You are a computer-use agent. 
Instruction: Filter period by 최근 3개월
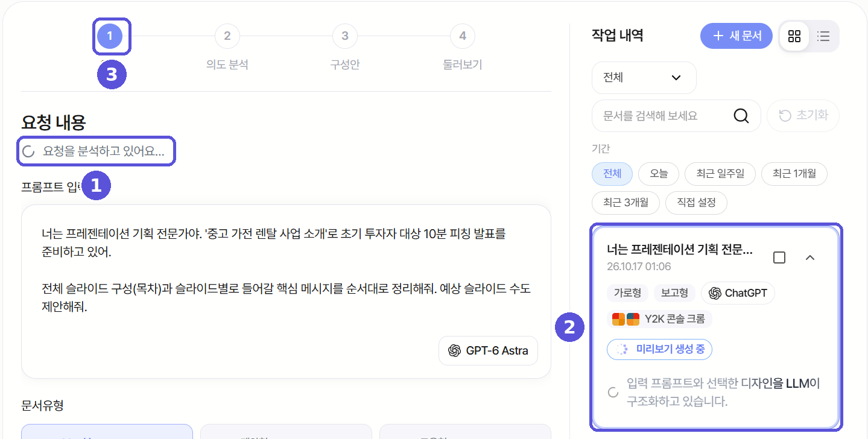[x=626, y=203]
